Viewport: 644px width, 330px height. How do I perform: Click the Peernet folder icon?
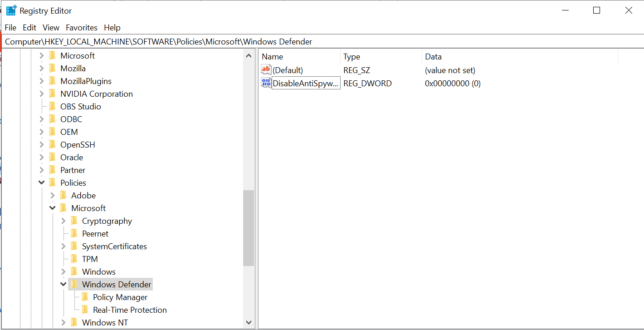point(74,234)
